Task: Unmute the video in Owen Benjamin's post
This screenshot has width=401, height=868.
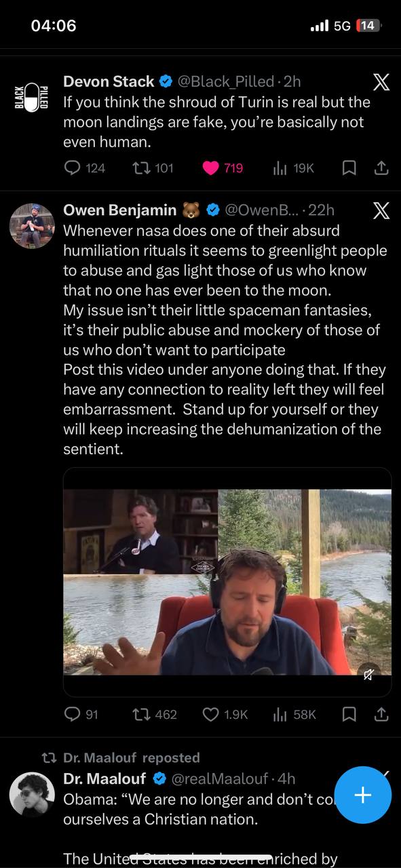Action: pos(368,675)
